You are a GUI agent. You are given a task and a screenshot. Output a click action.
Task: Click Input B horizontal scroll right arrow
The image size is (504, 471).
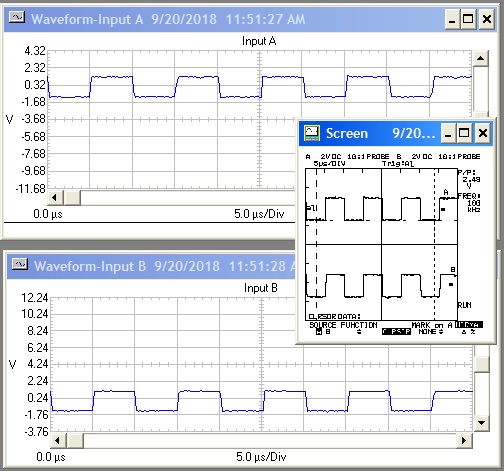click(x=464, y=440)
